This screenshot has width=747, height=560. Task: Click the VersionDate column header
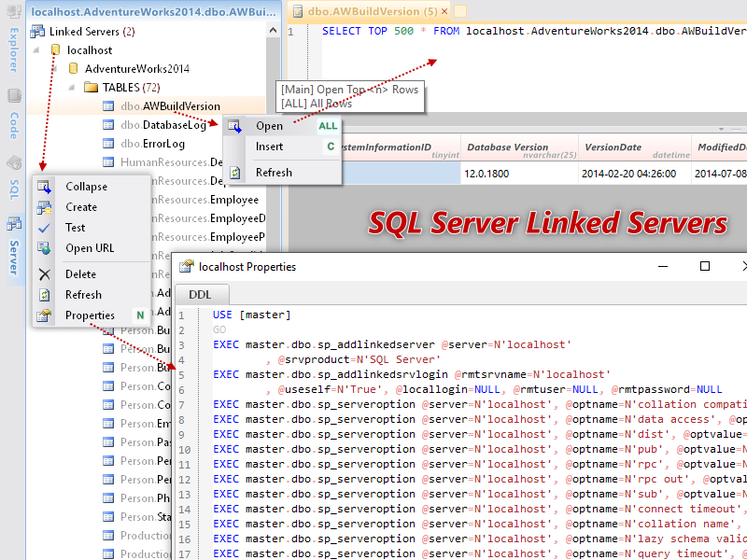click(x=635, y=147)
